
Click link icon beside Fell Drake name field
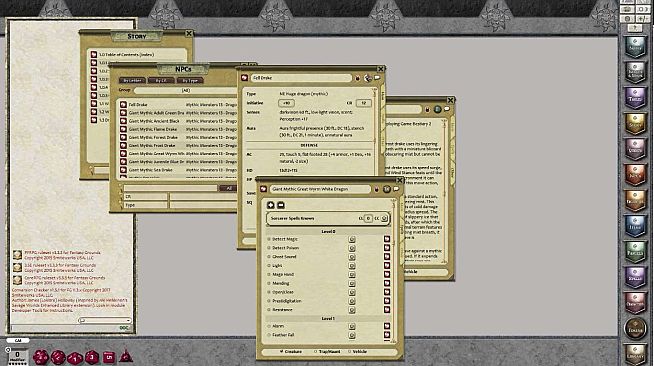click(244, 78)
